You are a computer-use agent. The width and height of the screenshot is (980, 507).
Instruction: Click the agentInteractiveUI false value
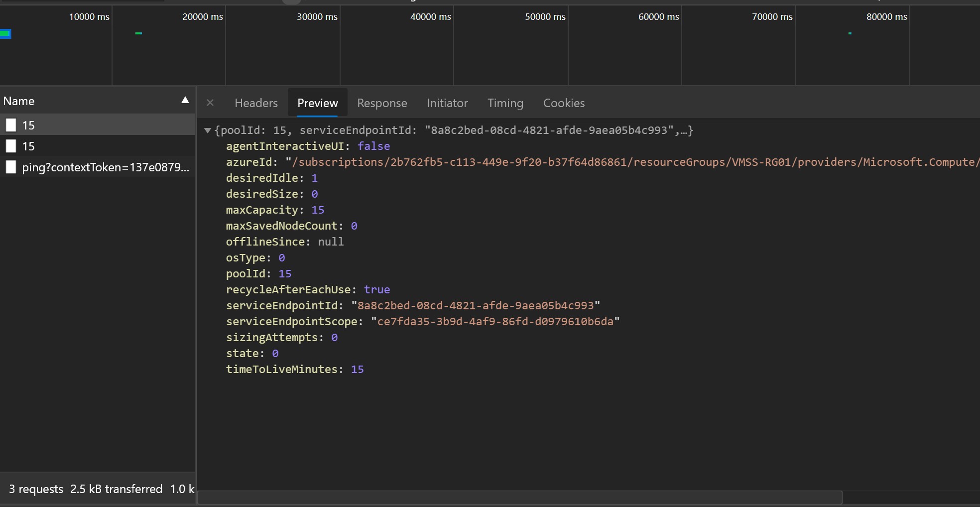click(x=373, y=146)
